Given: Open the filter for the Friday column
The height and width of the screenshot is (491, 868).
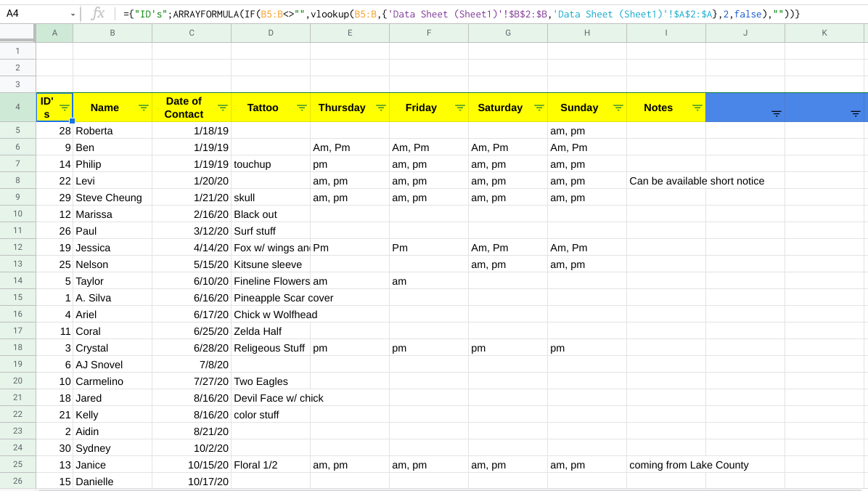Looking at the screenshot, I should 460,107.
